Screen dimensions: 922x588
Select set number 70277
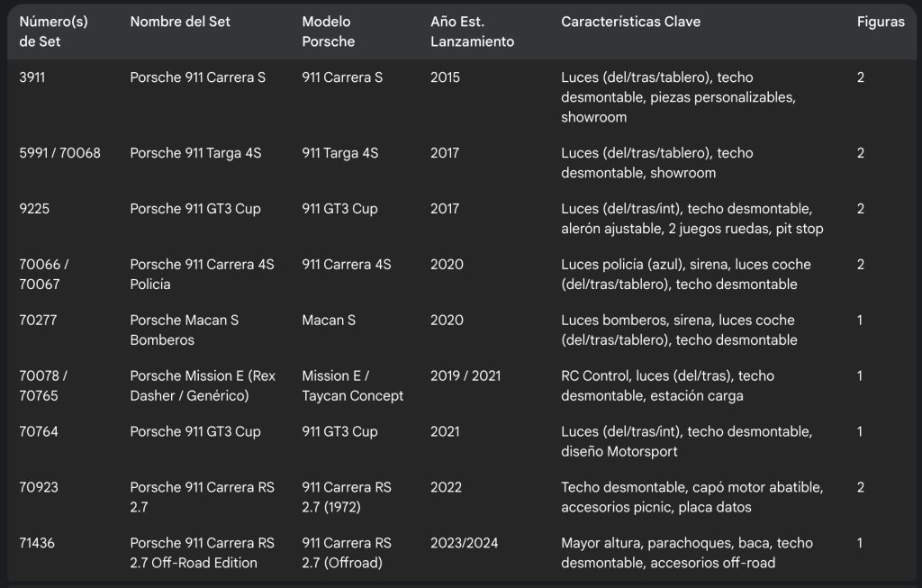click(39, 320)
